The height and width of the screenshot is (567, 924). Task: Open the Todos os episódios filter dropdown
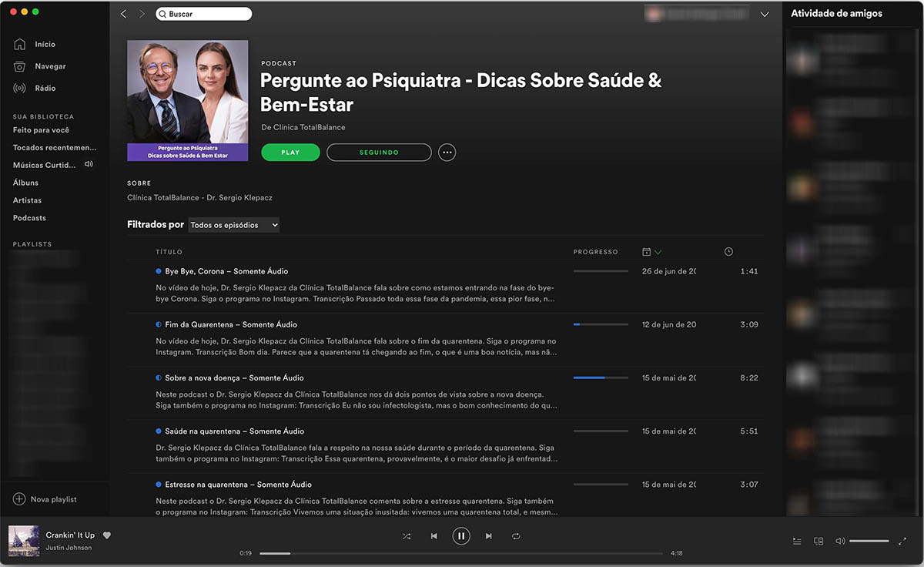pos(233,225)
